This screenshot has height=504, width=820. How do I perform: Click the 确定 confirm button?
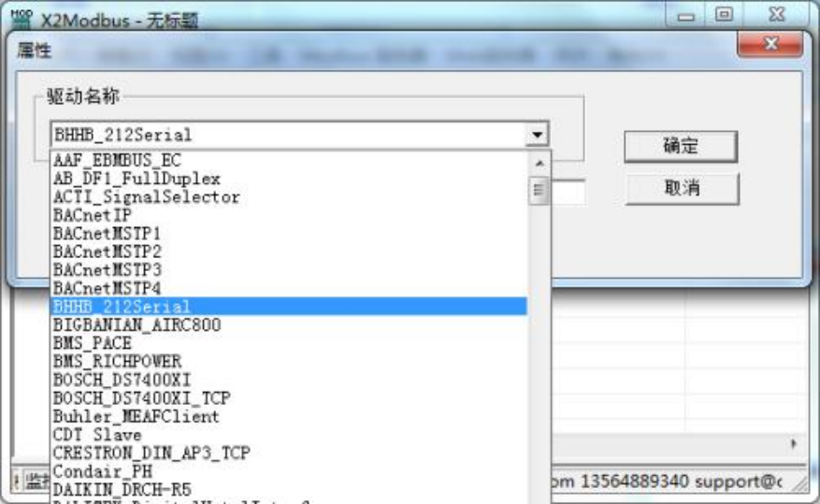coord(681,146)
